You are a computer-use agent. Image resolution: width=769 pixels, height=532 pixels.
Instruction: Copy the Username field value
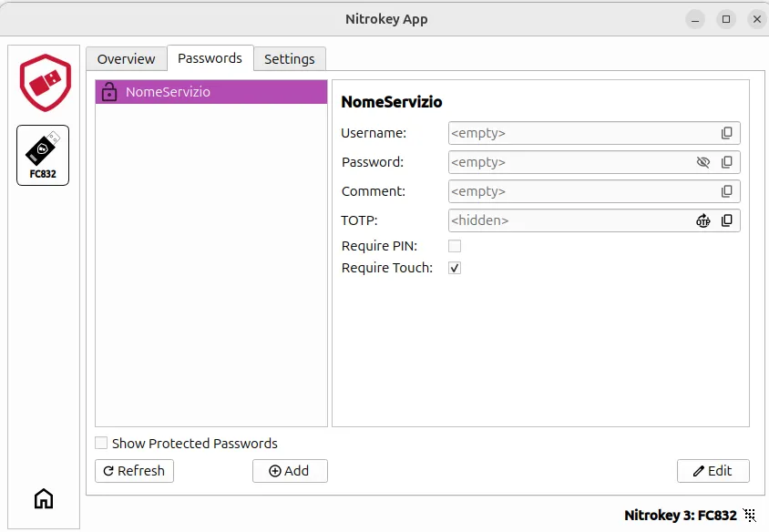pyautogui.click(x=726, y=133)
